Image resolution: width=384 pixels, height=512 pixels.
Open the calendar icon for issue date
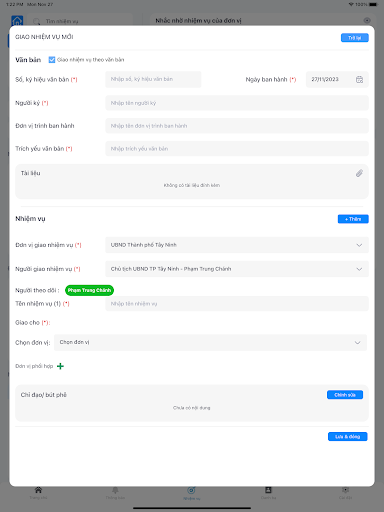click(x=359, y=79)
